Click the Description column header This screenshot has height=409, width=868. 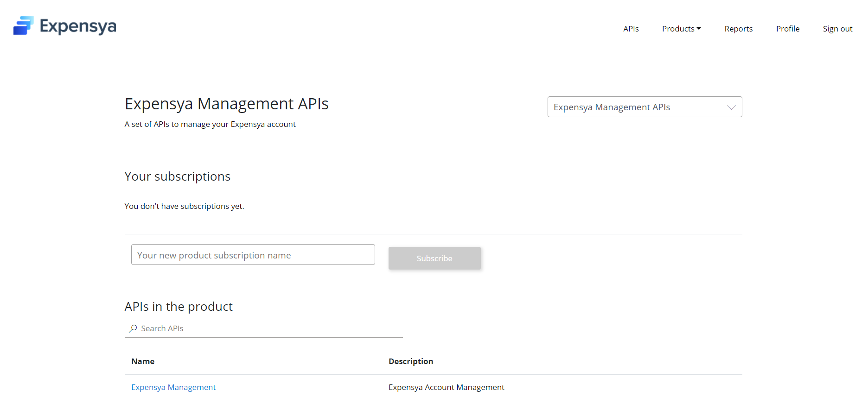pyautogui.click(x=411, y=361)
